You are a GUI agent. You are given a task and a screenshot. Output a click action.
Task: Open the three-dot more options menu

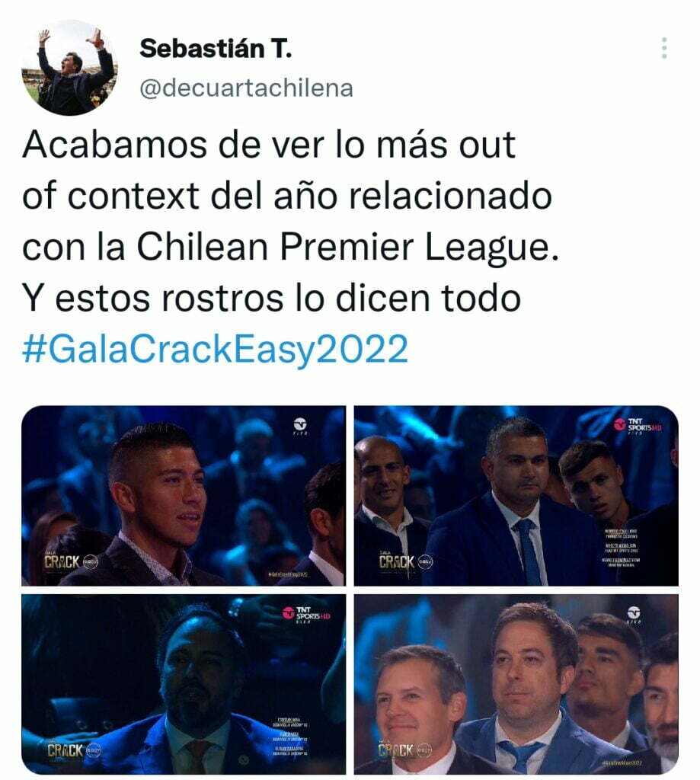coord(664,48)
